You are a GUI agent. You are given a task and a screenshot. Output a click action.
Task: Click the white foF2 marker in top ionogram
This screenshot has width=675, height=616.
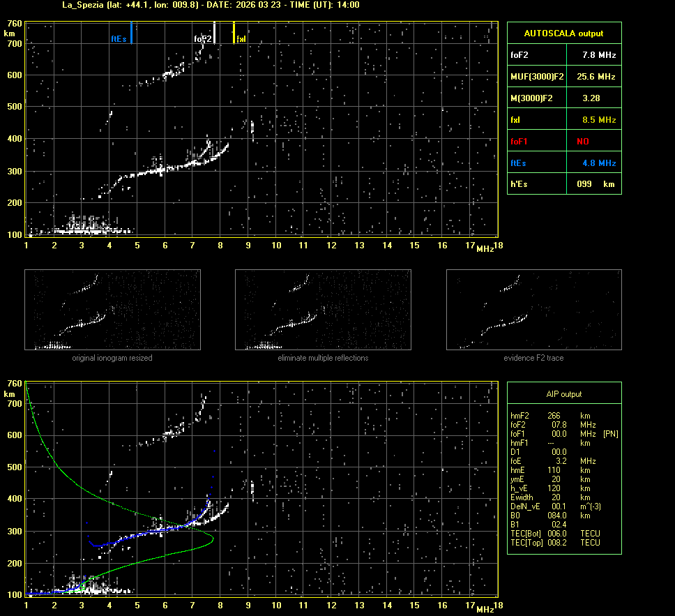[x=203, y=39]
